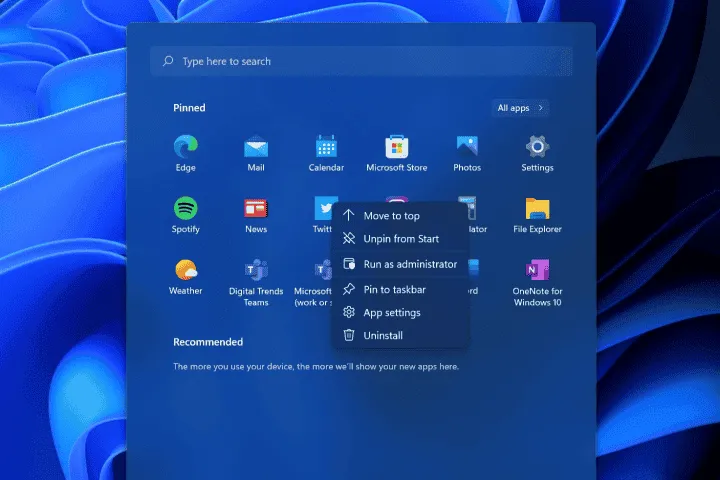This screenshot has width=720, height=480.
Task: Click the Type here to search field
Action: click(x=361, y=61)
